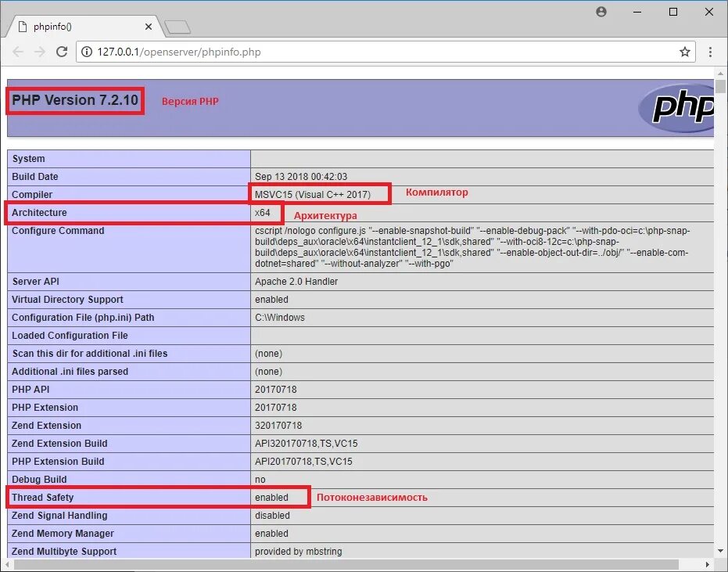Click 'Zend Memory Manager' label
Screen dimensions: 728x572
click(63, 534)
